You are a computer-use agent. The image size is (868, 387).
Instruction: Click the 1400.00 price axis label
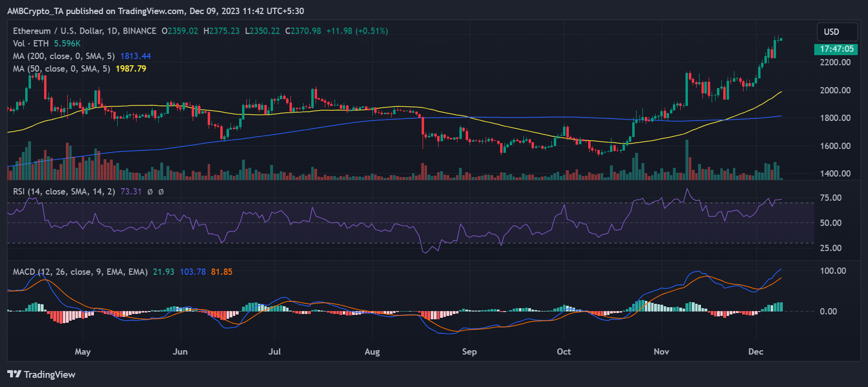(835, 174)
